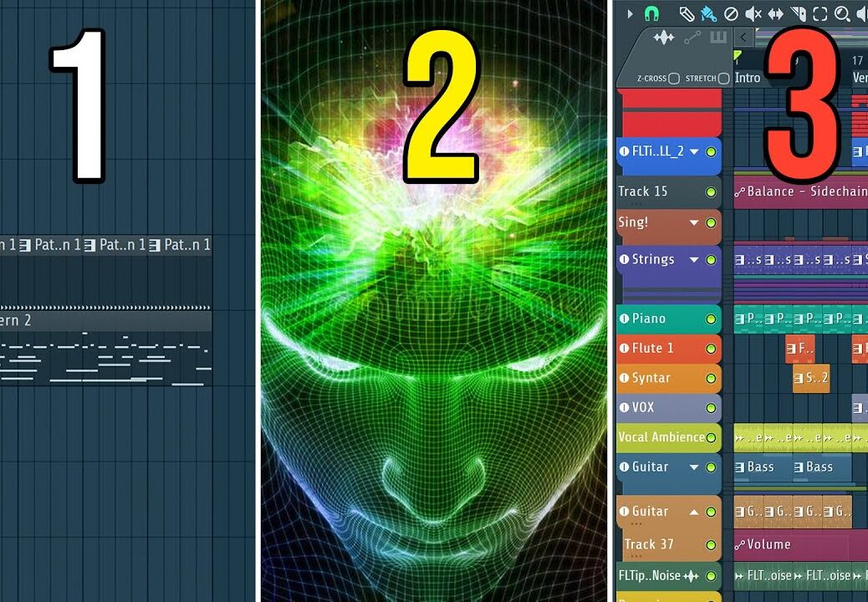Collapse the Strings track group arrow
This screenshot has width=868, height=602.
click(x=693, y=259)
